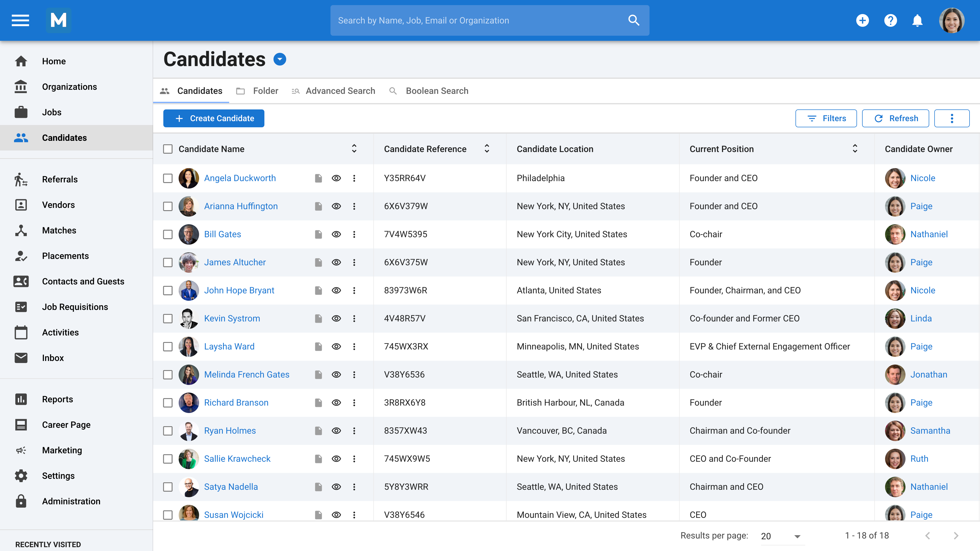Open Bill Gates's resume document icon
Viewport: 980px width, 551px height.
coord(318,234)
